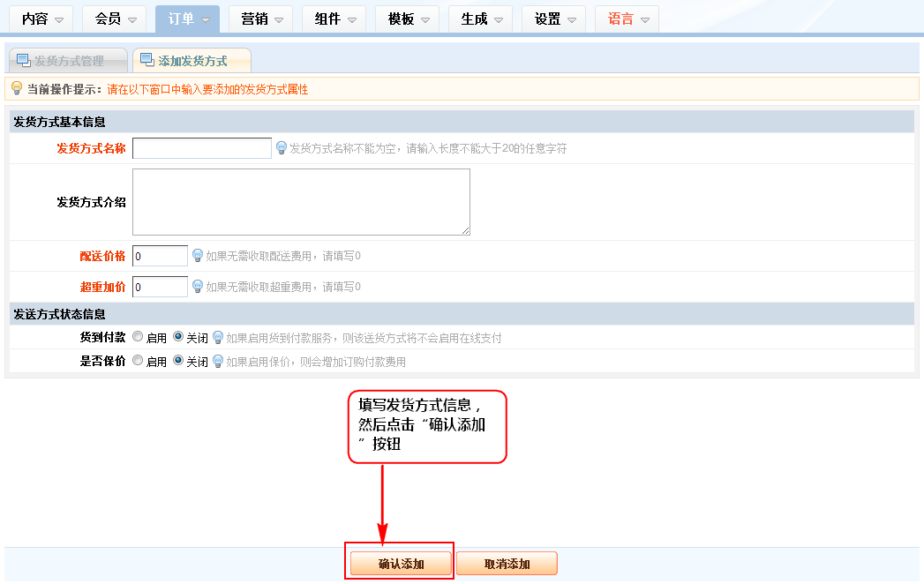This screenshot has width=924, height=584.
Task: Click the hint bulb icon in 货到付款 row
Action: 218,337
